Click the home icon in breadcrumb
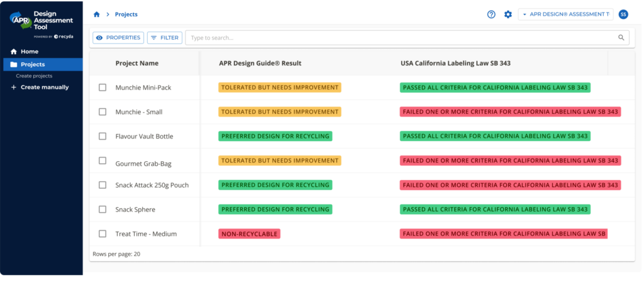 [x=97, y=14]
